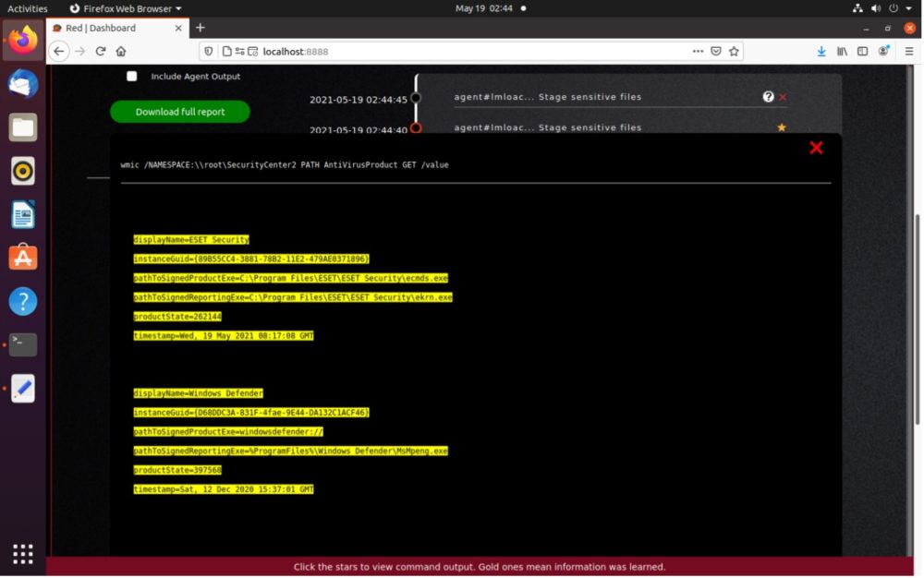924x578 pixels.
Task: Click the ESET instanceGuid line
Action: 251,259
